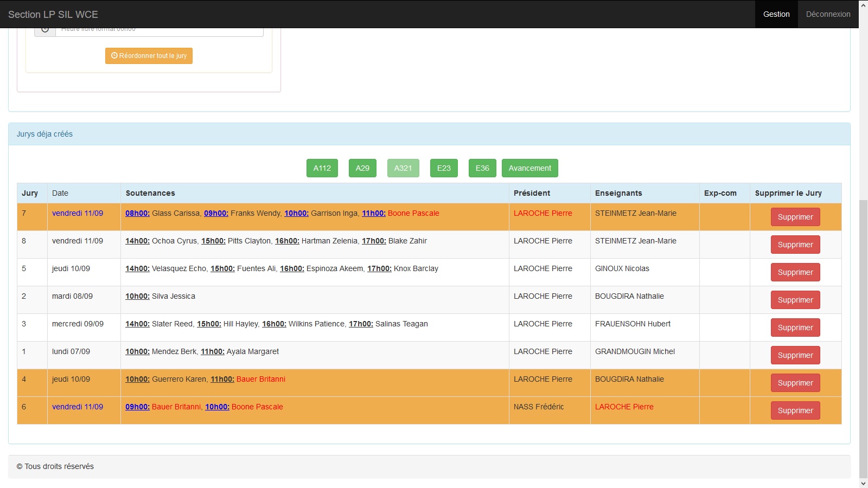The width and height of the screenshot is (868, 488).
Task: Click the clock icon beside time field
Action: click(45, 30)
